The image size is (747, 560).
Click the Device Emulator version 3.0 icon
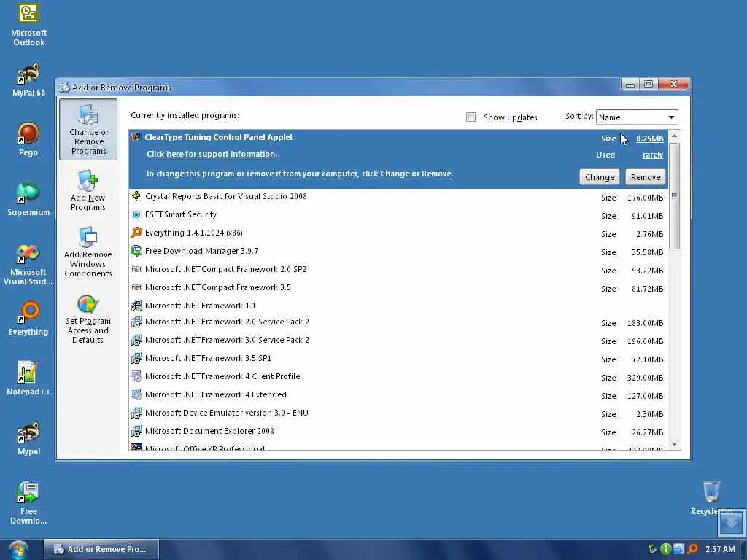pyautogui.click(x=136, y=413)
